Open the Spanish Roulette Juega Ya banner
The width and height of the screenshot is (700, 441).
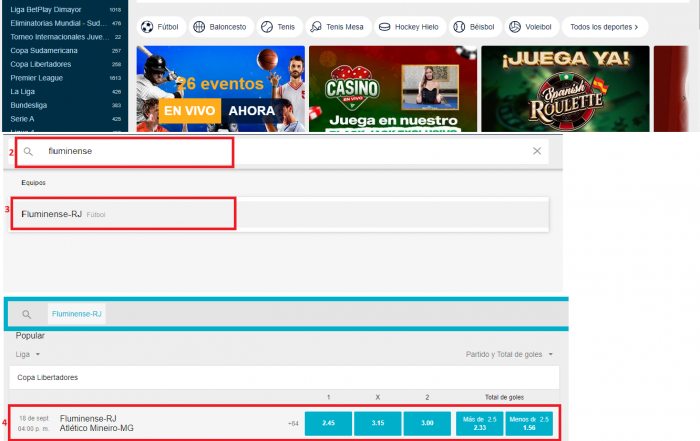tap(565, 89)
